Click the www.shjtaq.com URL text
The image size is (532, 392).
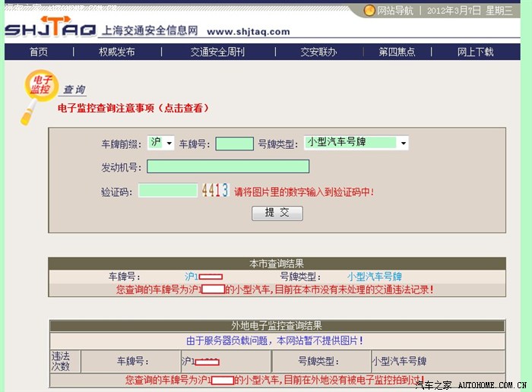(x=249, y=32)
